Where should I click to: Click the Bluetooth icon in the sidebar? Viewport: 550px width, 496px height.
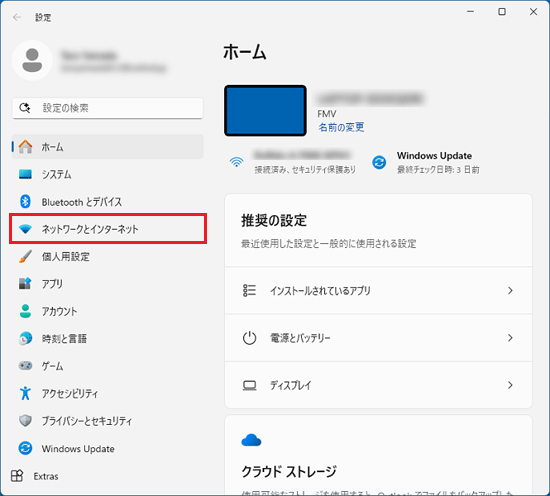(25, 201)
